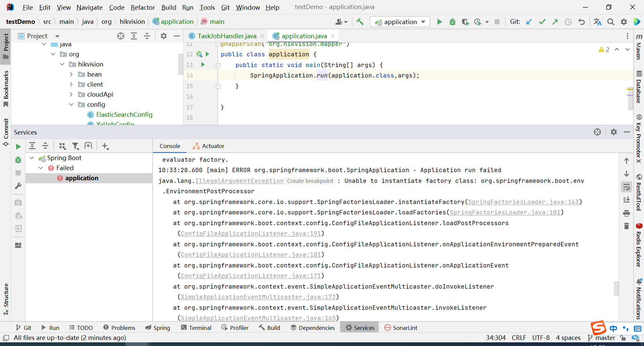Push commits with Git push arrow
The width and height of the screenshot is (644, 346).
[x=555, y=22]
